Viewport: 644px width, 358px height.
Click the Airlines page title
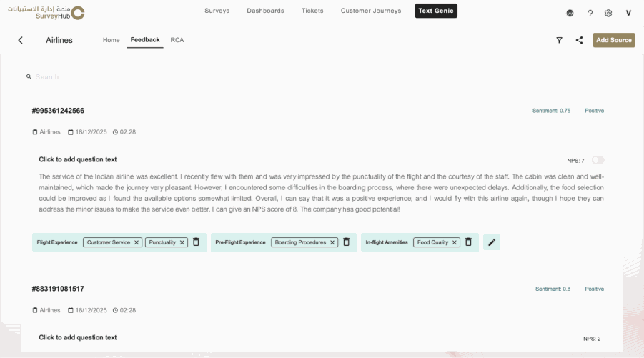click(59, 40)
